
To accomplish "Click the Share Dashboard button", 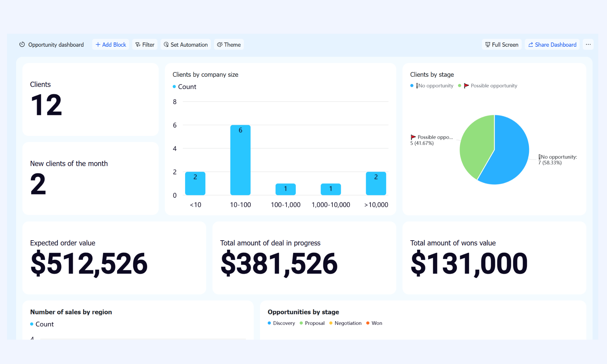I will click(552, 45).
